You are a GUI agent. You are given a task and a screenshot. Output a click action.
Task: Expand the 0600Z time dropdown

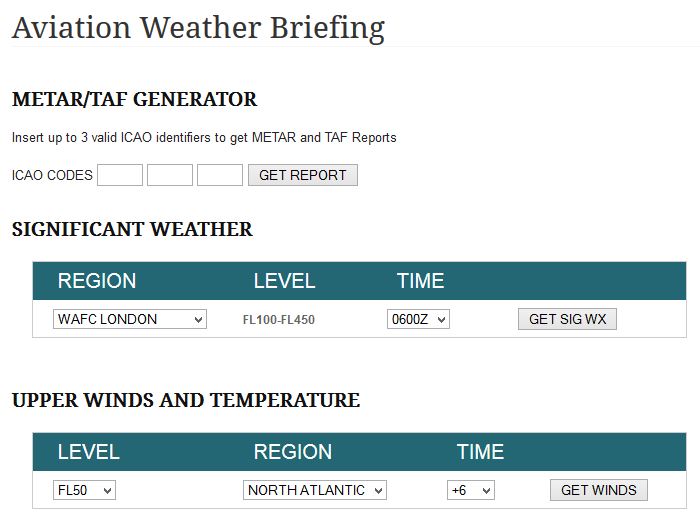click(x=418, y=319)
